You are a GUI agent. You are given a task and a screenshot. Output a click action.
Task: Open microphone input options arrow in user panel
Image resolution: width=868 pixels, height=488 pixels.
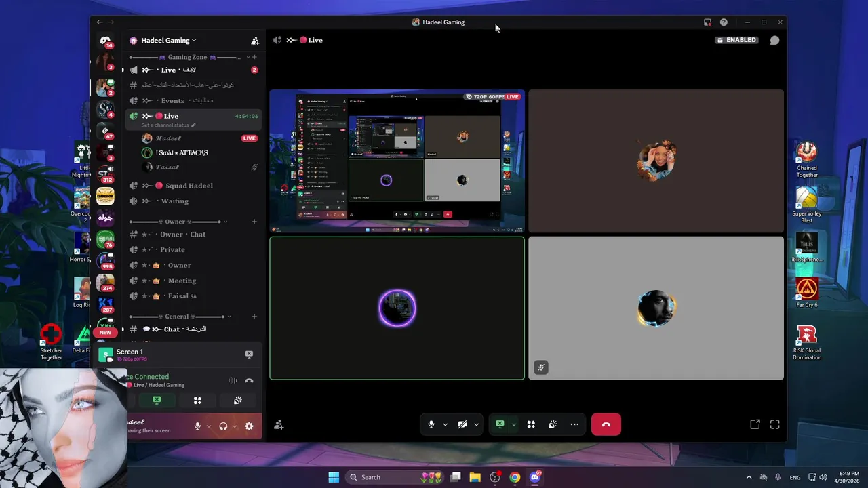(208, 426)
